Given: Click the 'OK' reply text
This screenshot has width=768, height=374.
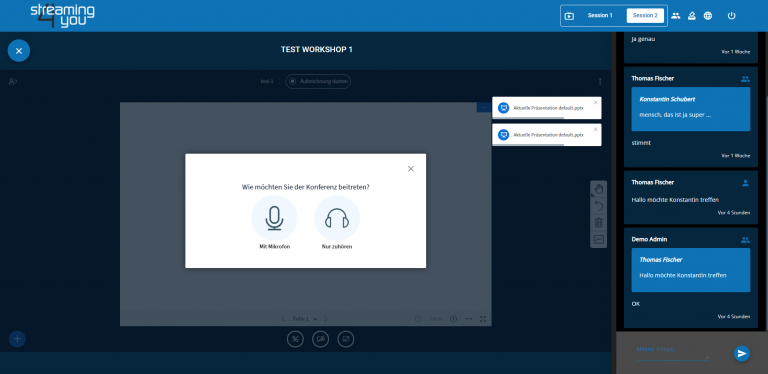Looking at the screenshot, I should click(x=636, y=304).
